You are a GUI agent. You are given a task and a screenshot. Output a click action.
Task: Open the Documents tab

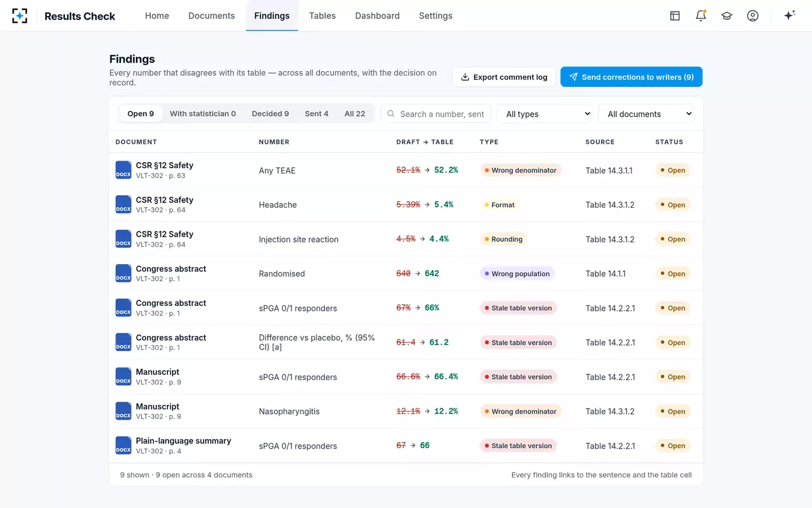point(211,16)
